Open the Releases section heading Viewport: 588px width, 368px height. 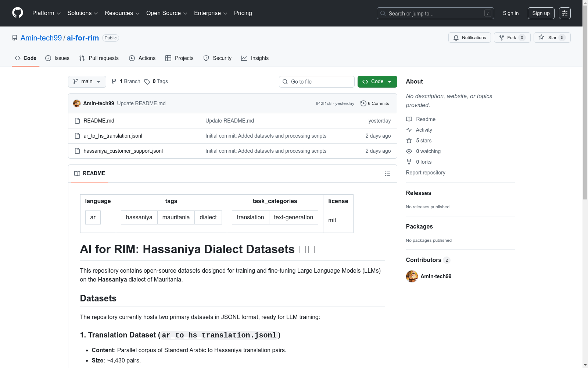click(x=419, y=193)
